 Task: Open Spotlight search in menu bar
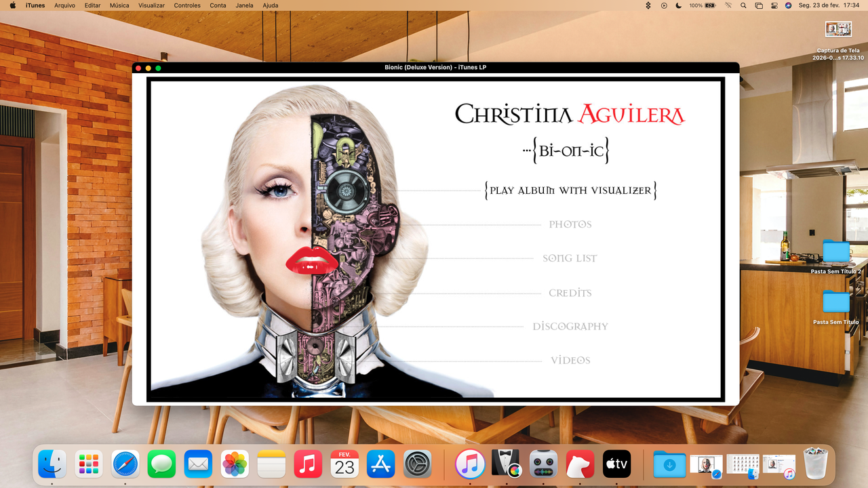(743, 5)
